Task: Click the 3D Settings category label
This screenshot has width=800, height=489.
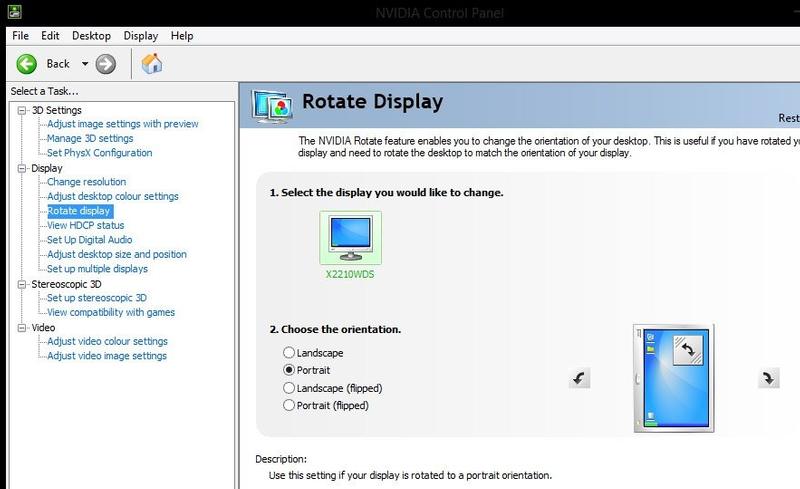Action: (57, 110)
